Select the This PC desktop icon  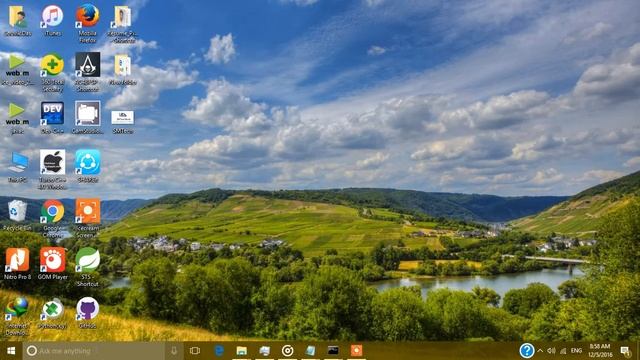point(18,167)
